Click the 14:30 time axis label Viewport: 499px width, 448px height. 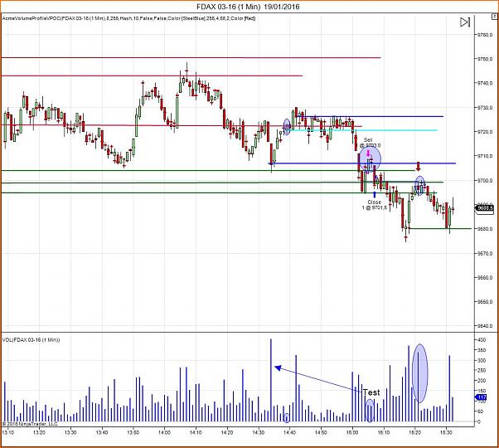[259, 432]
